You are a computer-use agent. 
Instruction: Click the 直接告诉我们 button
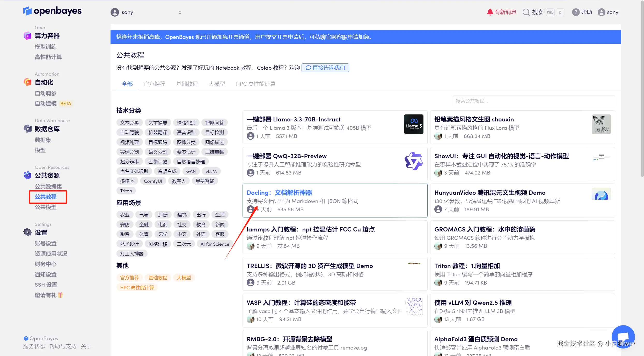point(325,68)
